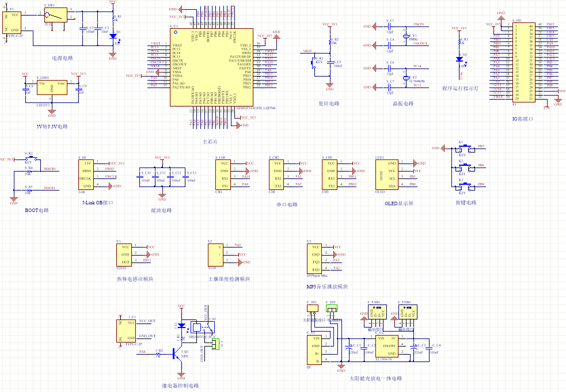The height and width of the screenshot is (392, 566).
Task: Click the 'IO拓展口' label
Action: click(x=523, y=119)
